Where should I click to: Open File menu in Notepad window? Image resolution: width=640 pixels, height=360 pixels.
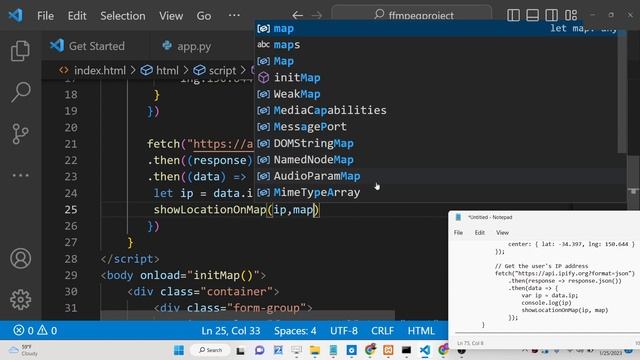point(458,233)
